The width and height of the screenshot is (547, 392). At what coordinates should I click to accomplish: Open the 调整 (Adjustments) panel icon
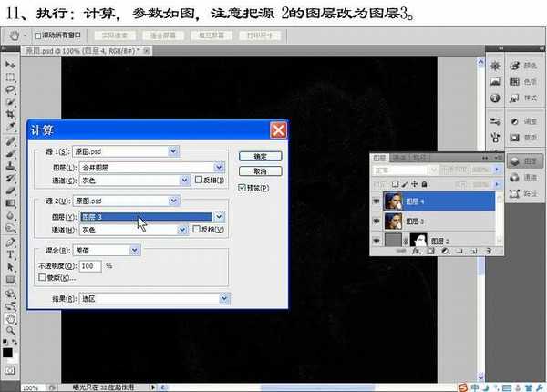click(x=523, y=121)
